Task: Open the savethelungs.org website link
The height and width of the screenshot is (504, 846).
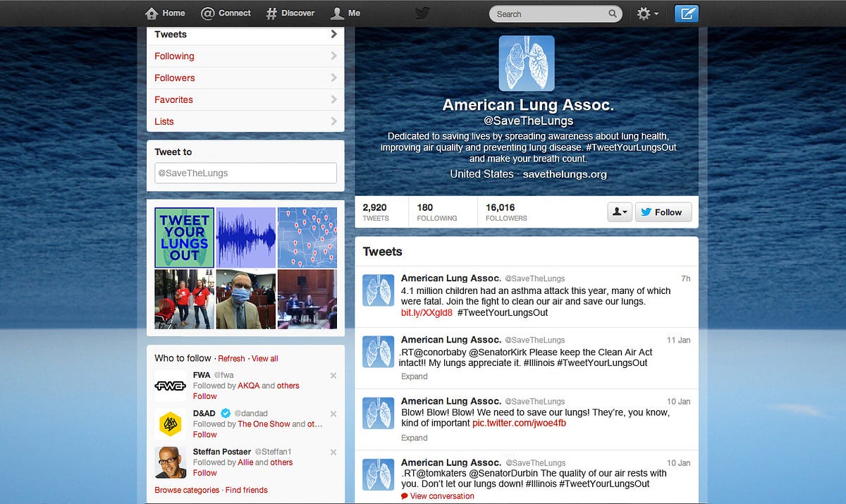Action: [x=565, y=174]
